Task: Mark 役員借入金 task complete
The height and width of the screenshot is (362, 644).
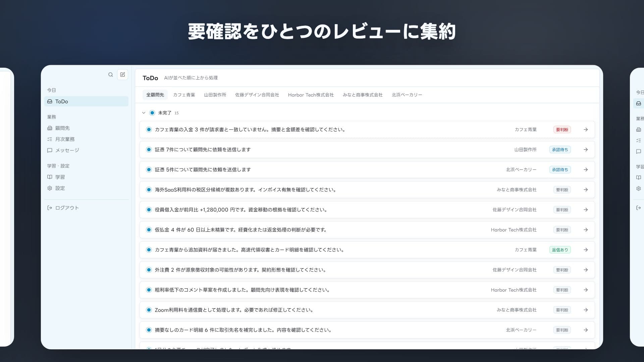Action: [149, 210]
